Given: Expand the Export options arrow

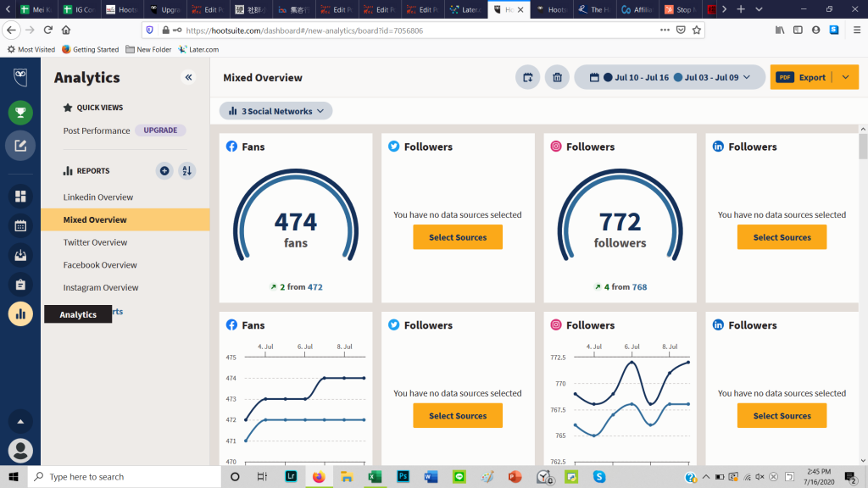Looking at the screenshot, I should (846, 77).
